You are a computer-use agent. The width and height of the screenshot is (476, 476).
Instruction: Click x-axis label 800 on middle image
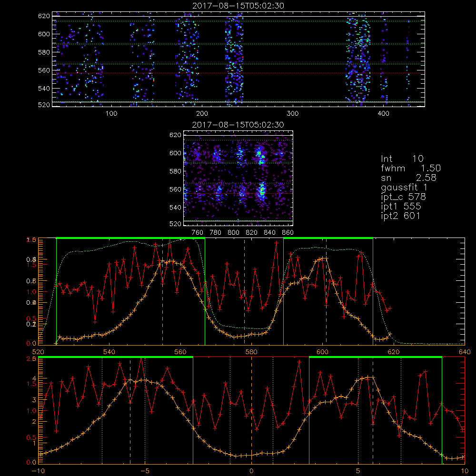tap(233, 233)
